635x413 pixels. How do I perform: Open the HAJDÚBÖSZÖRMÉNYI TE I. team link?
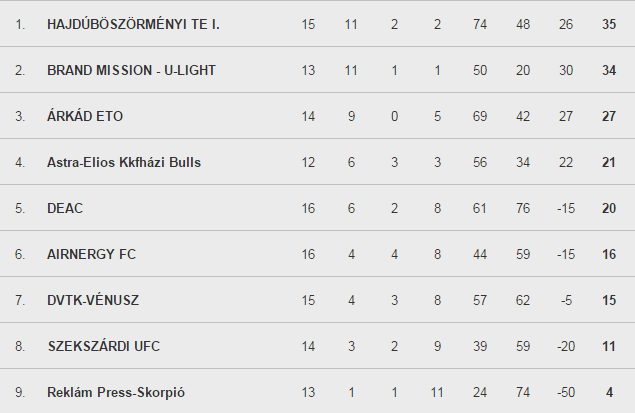133,24
